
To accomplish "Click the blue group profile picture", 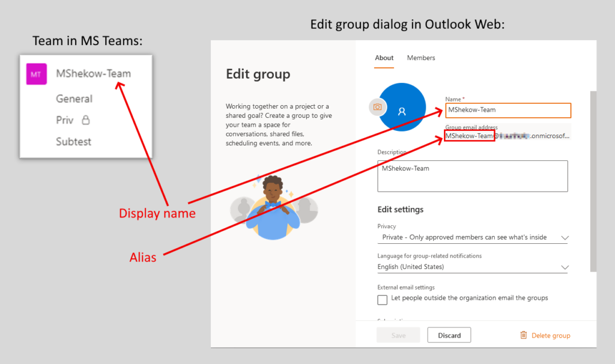I will (402, 107).
